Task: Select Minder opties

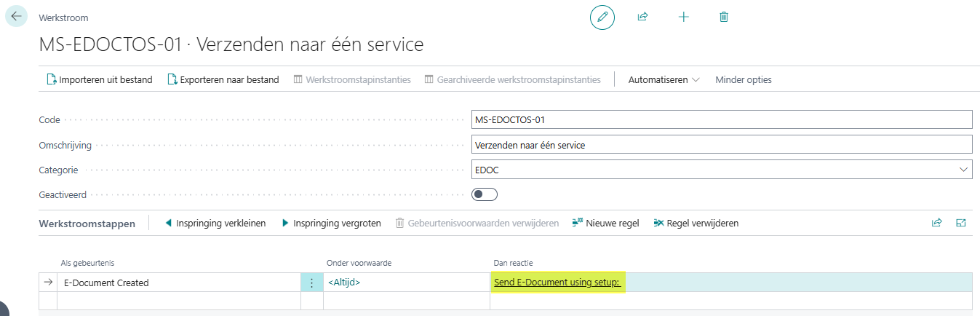Action: click(x=743, y=79)
